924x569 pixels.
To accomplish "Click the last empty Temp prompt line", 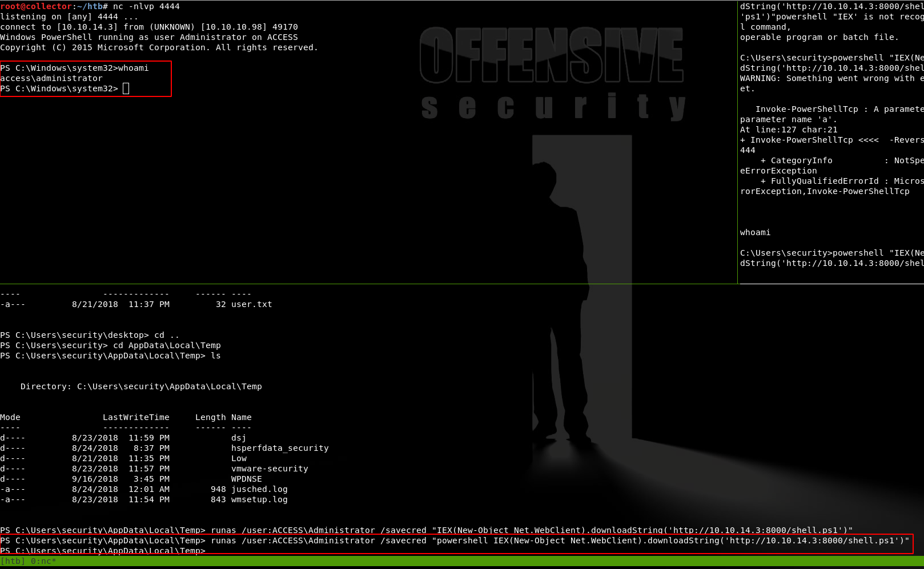I will pos(103,551).
